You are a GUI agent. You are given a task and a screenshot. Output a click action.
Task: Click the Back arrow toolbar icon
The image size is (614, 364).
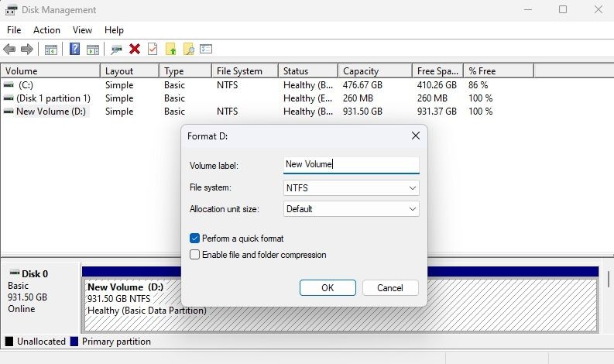9,50
